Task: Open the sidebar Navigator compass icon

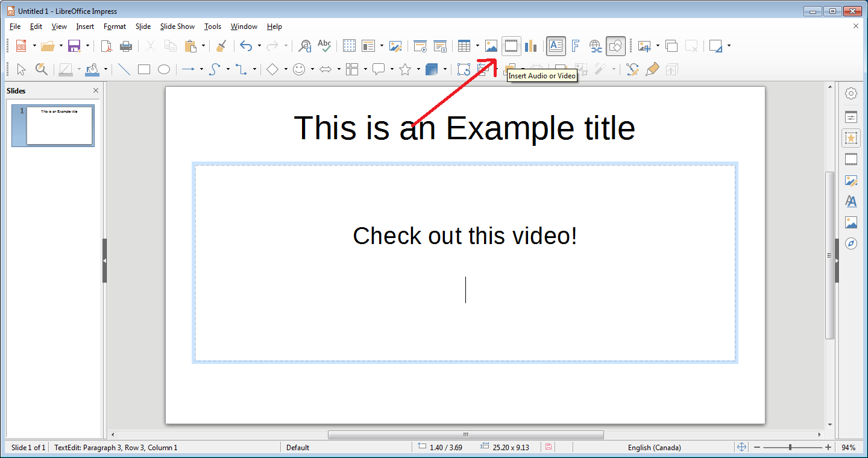Action: (x=851, y=243)
